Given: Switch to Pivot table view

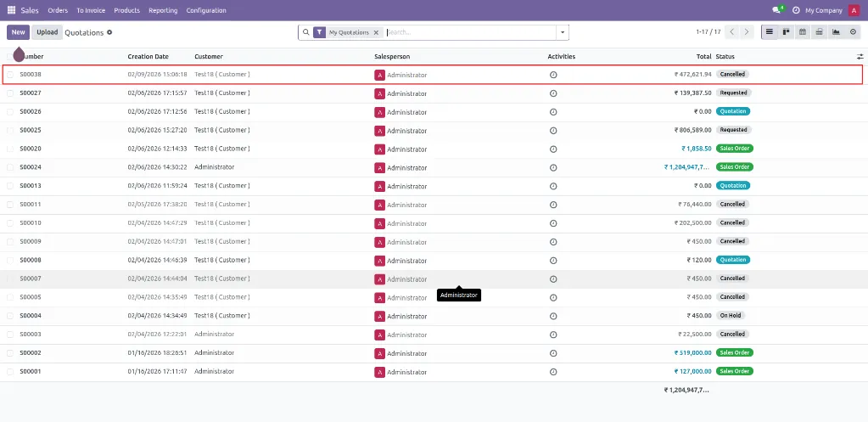Looking at the screenshot, I should pos(820,32).
